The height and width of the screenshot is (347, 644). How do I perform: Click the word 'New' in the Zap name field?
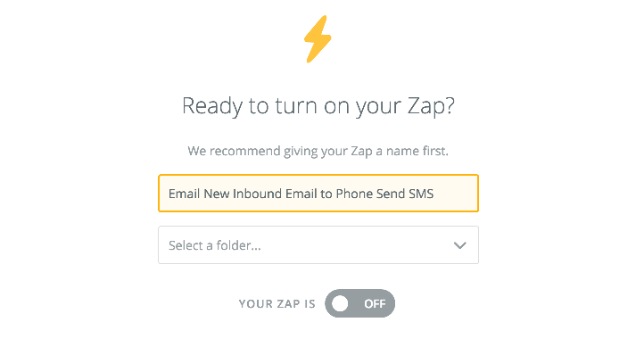[217, 194]
